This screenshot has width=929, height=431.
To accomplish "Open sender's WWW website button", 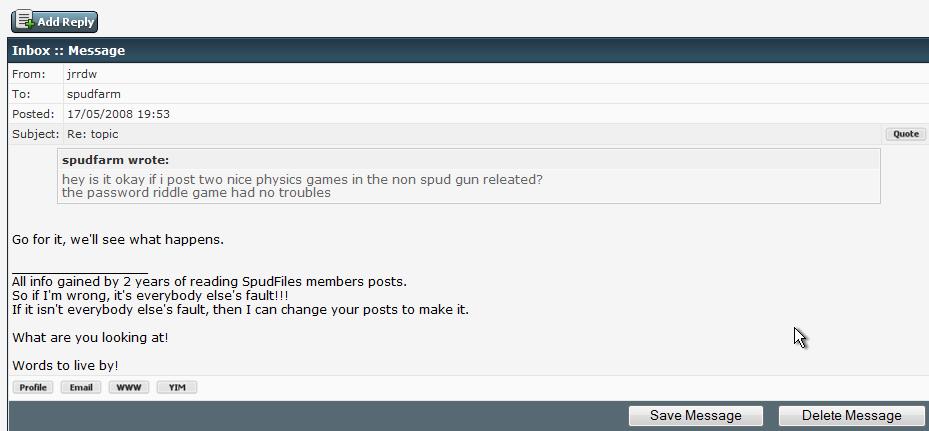I will [129, 387].
